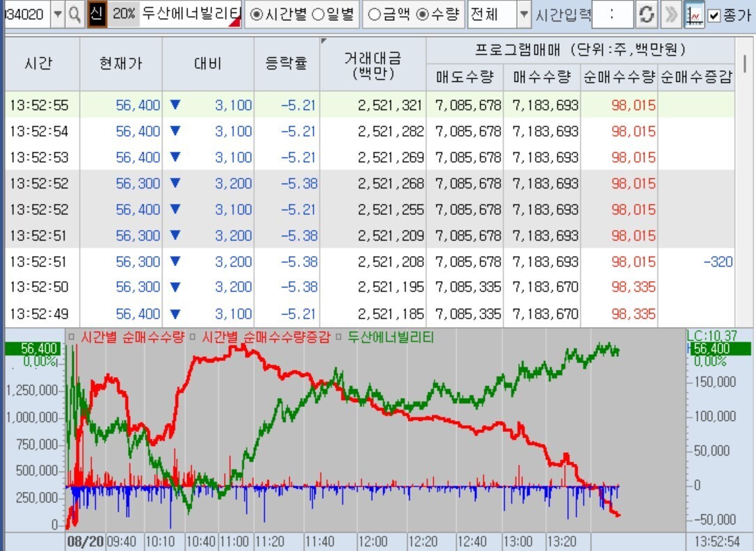Select the 일별 radio button

pyautogui.click(x=319, y=15)
